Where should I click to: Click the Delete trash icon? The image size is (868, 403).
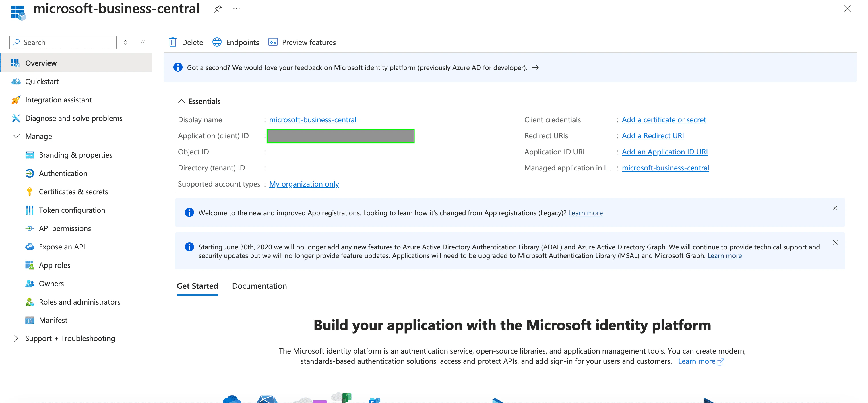pos(173,42)
